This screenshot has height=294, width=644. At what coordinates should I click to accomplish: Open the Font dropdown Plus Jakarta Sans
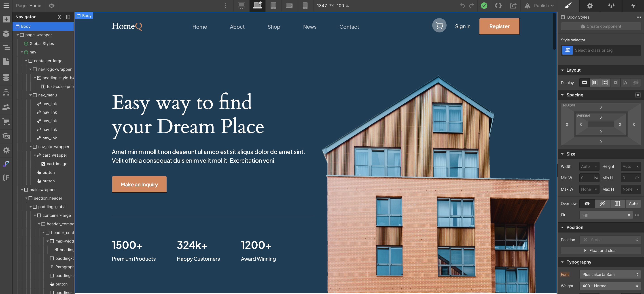click(x=610, y=275)
